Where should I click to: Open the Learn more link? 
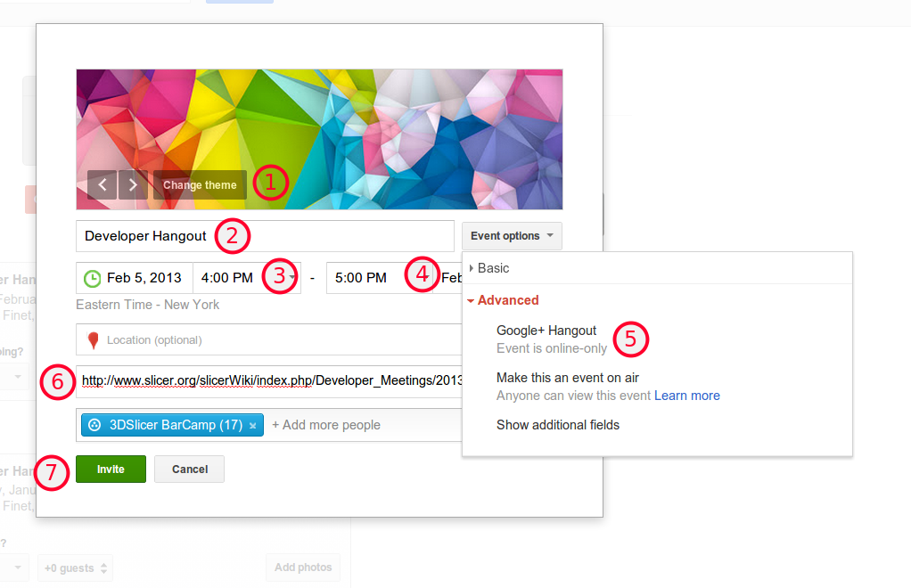click(x=686, y=396)
